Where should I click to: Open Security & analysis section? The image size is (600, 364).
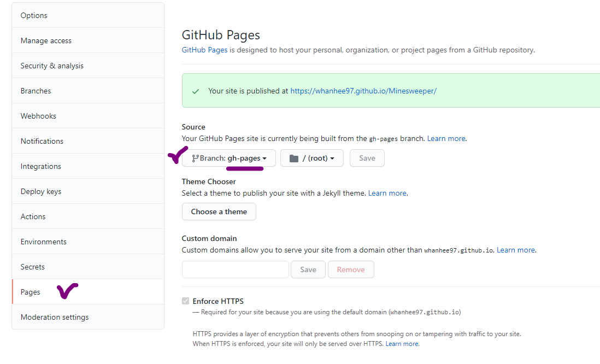[88, 66]
